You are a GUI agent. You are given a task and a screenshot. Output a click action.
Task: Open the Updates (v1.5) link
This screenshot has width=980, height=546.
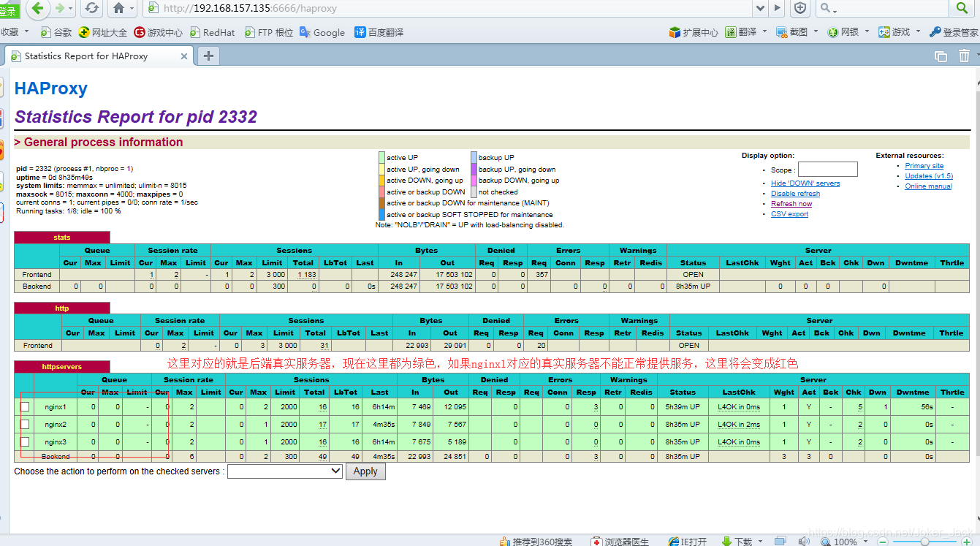[929, 176]
